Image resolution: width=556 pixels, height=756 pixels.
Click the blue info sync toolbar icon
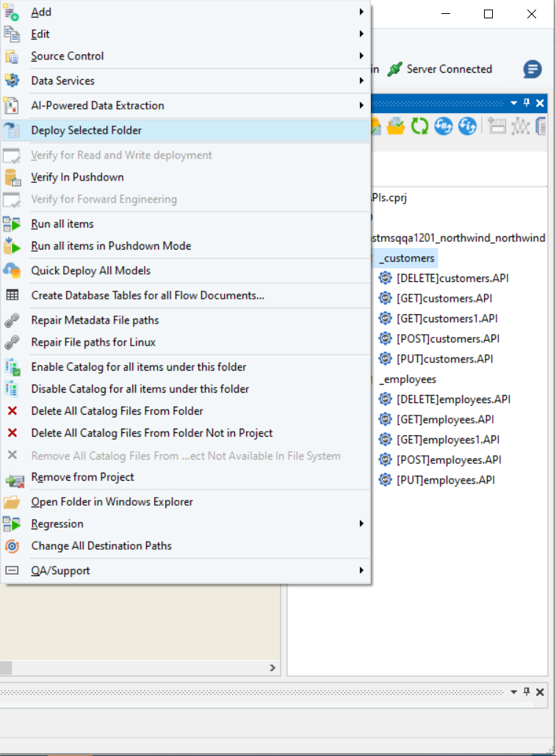tap(467, 126)
